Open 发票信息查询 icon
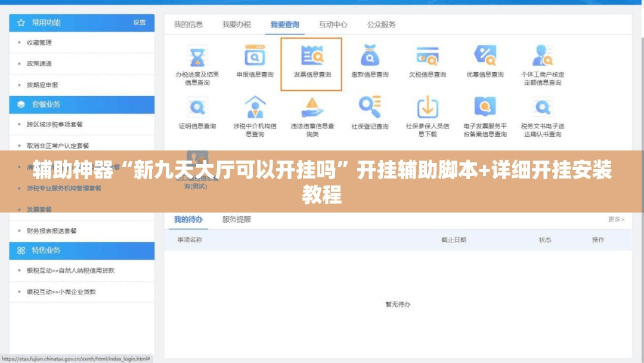Image resolution: width=644 pixels, height=363 pixels. coord(312,56)
